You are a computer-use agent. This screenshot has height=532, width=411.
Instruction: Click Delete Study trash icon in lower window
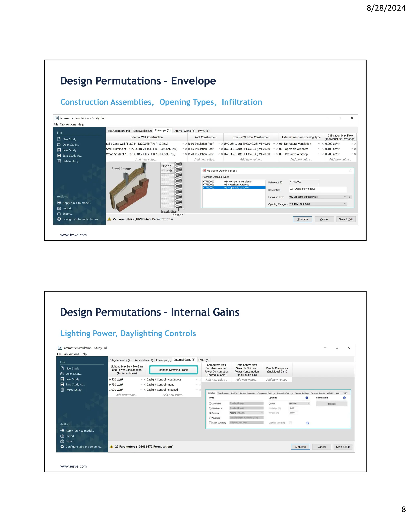(62, 390)
